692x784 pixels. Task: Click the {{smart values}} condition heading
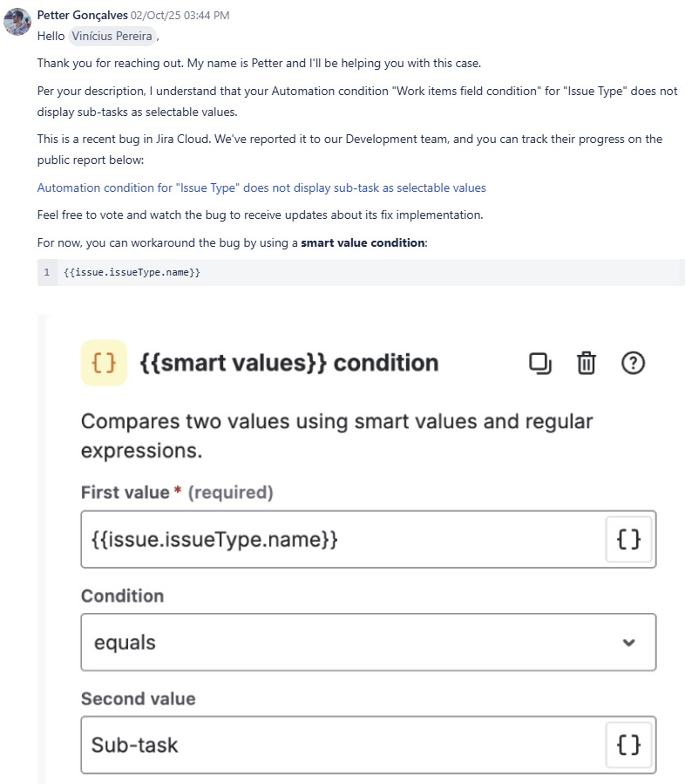point(288,363)
